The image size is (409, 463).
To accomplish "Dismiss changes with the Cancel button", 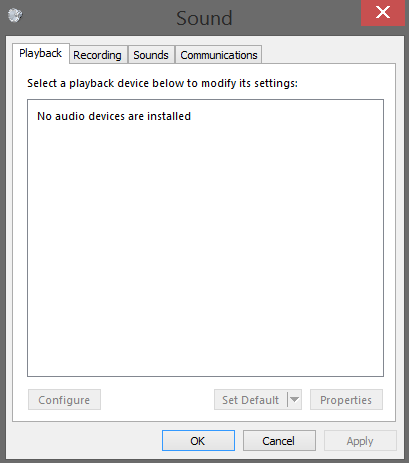I will pos(279,441).
